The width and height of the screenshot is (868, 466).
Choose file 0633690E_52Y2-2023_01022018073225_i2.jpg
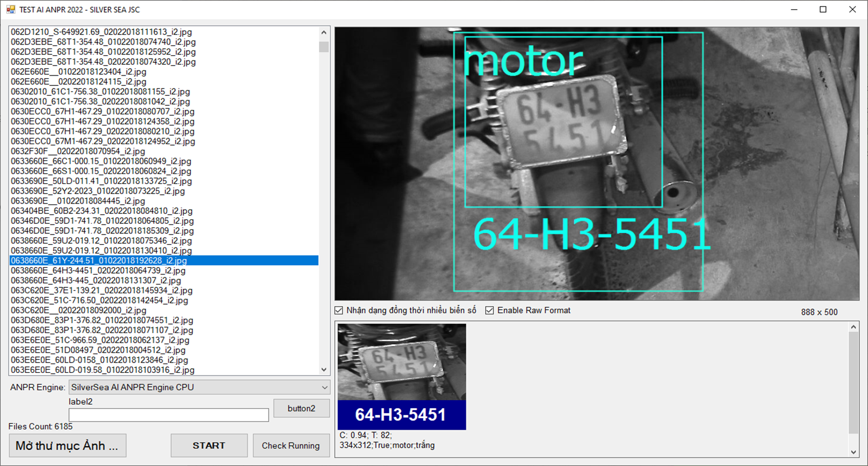point(98,191)
